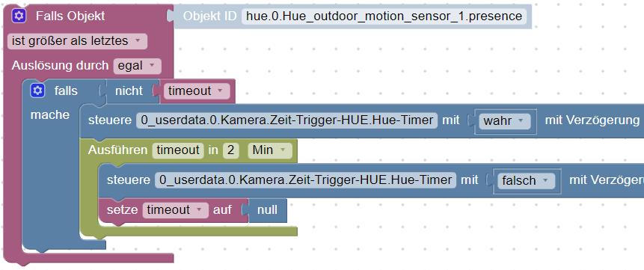Viewport: 644px width, 270px height.
Task: Click the gear icon on Falls Objekt block
Action: pos(19,16)
